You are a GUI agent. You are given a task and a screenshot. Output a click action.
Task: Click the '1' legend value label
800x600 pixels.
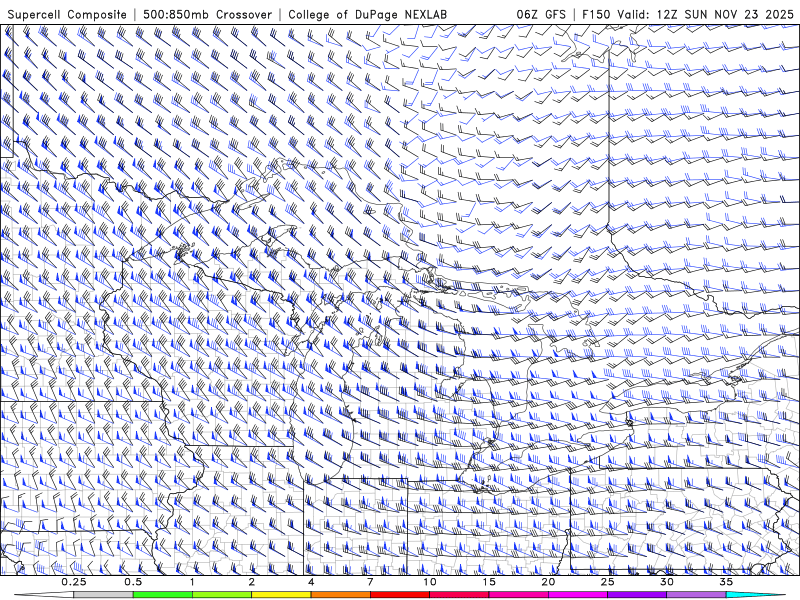pyautogui.click(x=192, y=582)
